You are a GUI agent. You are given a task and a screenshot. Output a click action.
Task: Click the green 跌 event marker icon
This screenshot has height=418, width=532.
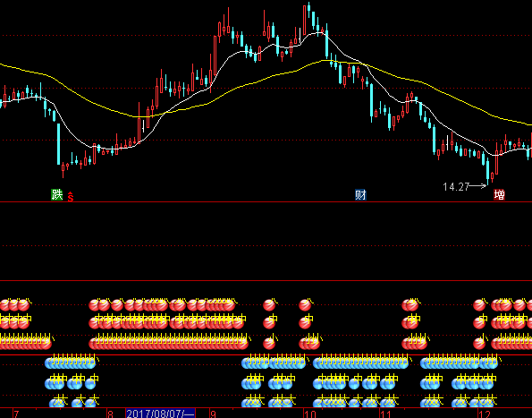coord(56,195)
